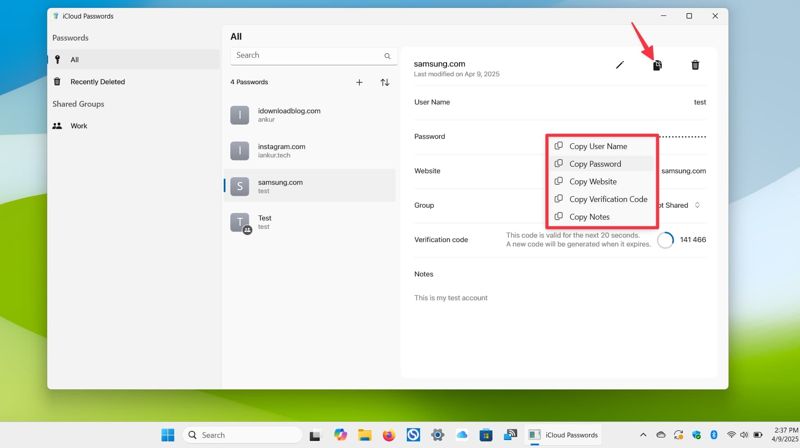Delete the samsung.com entry with trash icon
Screen dimensions: 800x448
695,65
